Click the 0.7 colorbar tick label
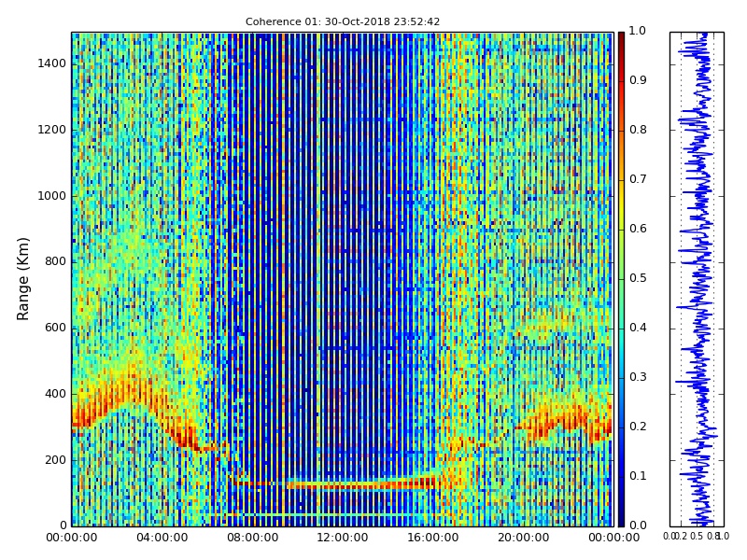The image size is (747, 560). (x=638, y=179)
